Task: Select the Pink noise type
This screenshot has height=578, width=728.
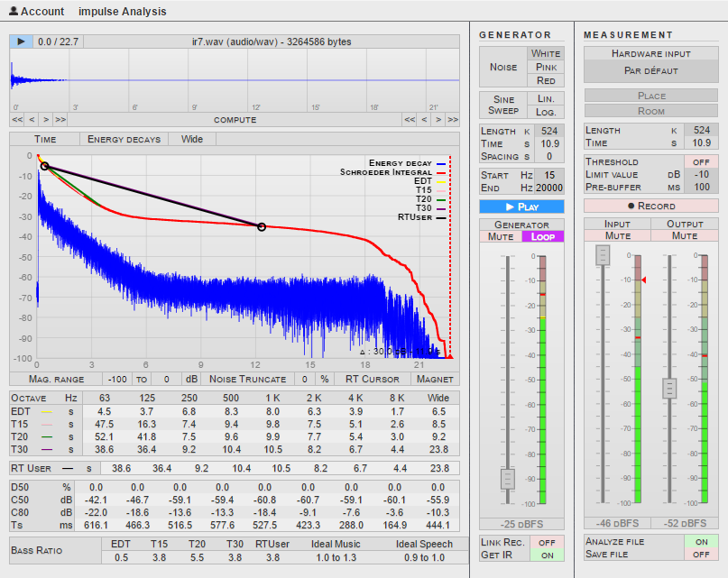Action: click(546, 67)
